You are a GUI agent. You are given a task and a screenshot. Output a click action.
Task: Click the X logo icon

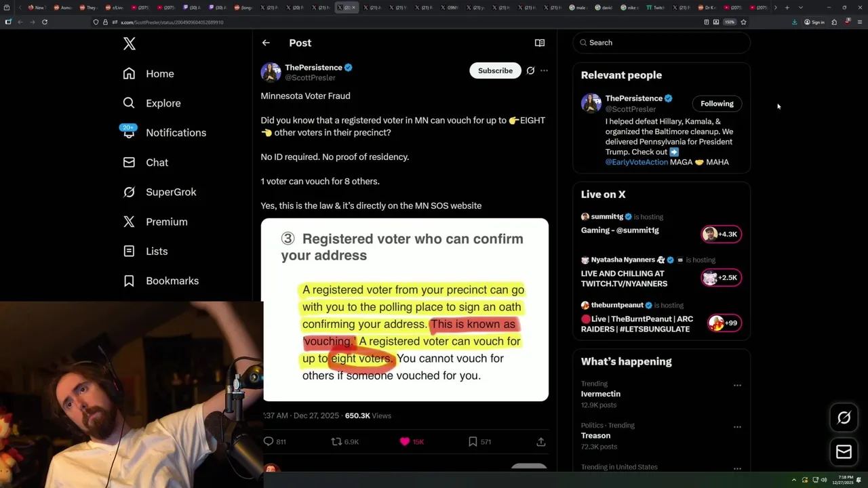click(x=130, y=44)
